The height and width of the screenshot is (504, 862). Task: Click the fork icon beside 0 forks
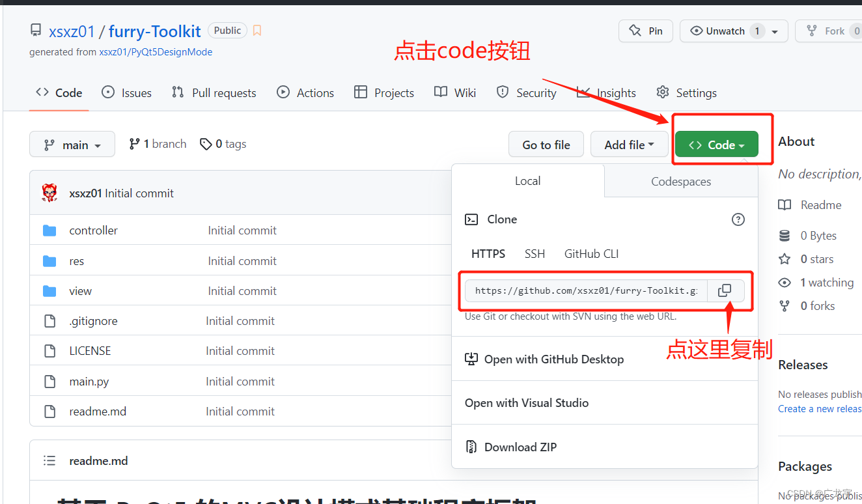click(x=785, y=306)
